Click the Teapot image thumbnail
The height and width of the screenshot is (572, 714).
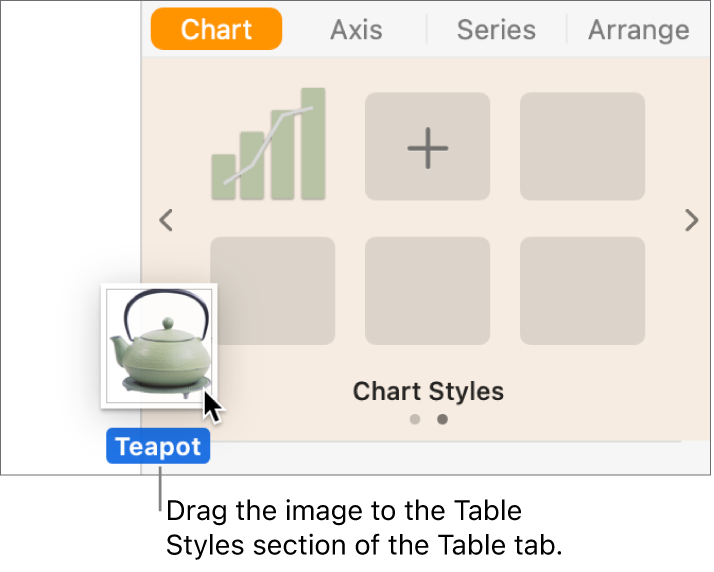[x=158, y=345]
